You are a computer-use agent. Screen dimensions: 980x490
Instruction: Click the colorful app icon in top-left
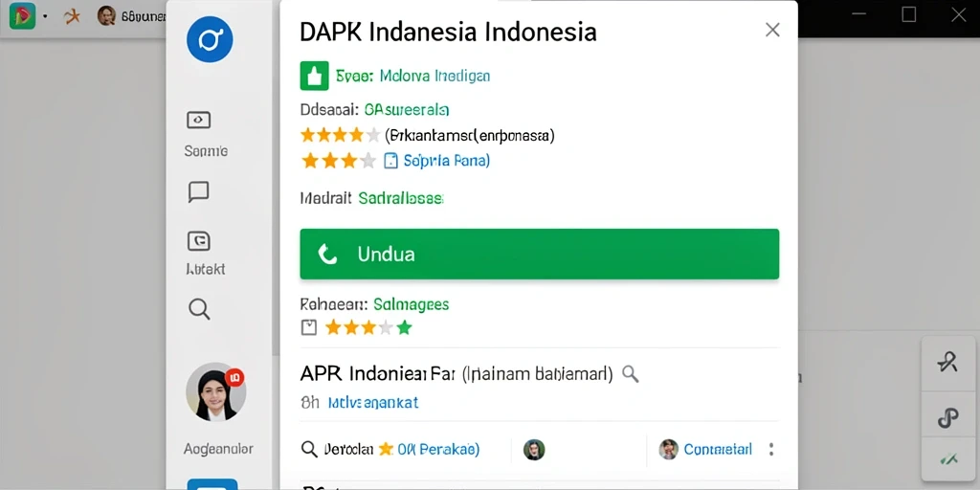tap(23, 16)
